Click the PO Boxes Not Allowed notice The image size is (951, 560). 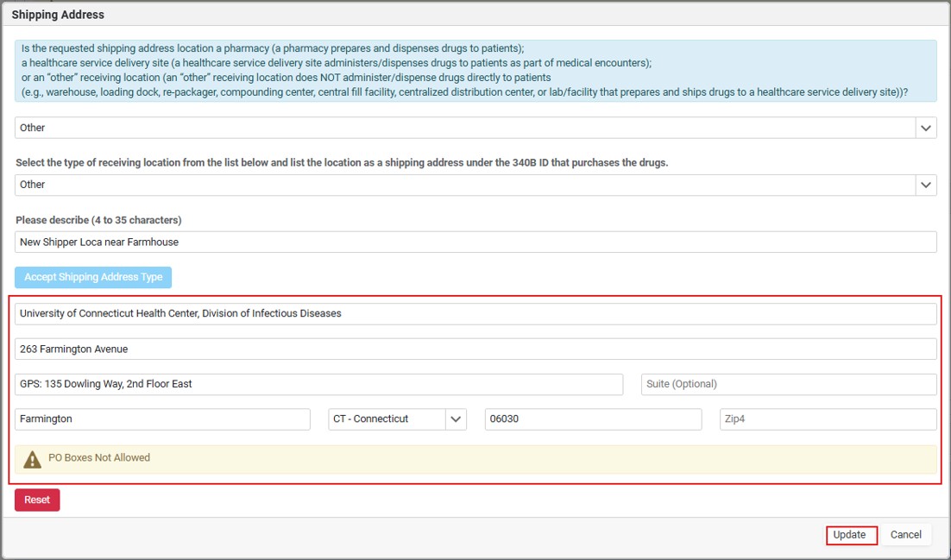pos(475,459)
